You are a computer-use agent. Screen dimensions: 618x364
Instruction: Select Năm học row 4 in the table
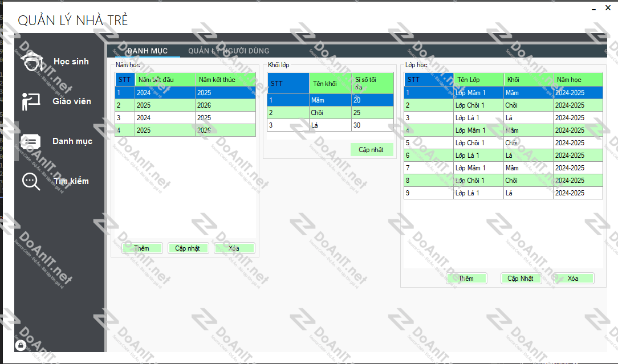[185, 130]
